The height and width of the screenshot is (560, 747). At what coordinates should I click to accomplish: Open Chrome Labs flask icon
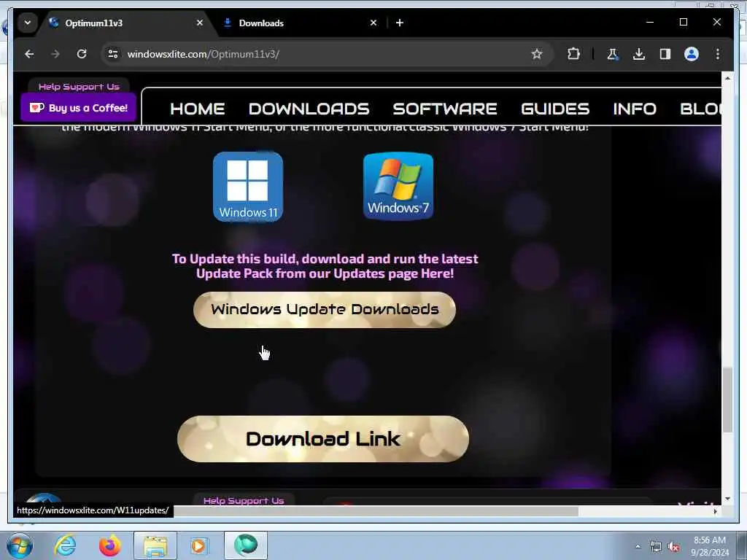(x=613, y=54)
